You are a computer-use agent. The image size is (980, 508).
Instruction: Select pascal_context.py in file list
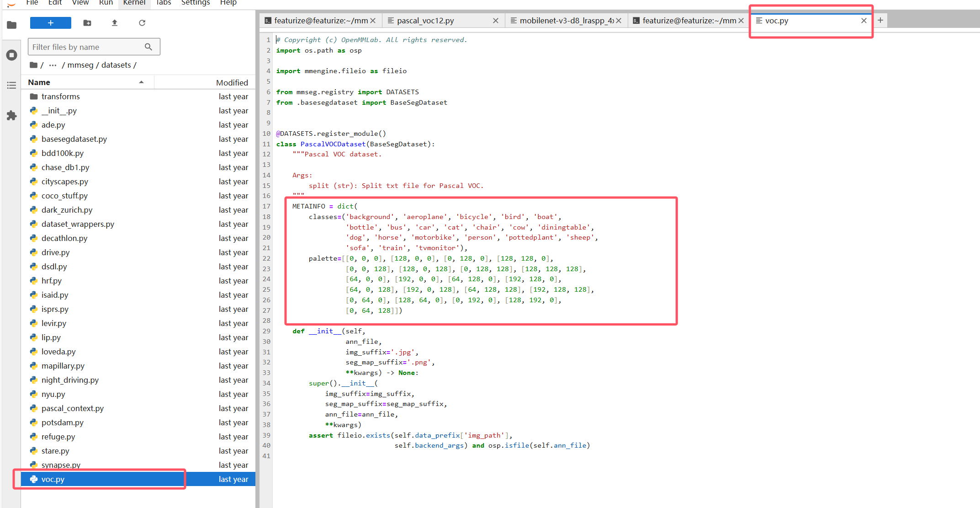coord(138,408)
